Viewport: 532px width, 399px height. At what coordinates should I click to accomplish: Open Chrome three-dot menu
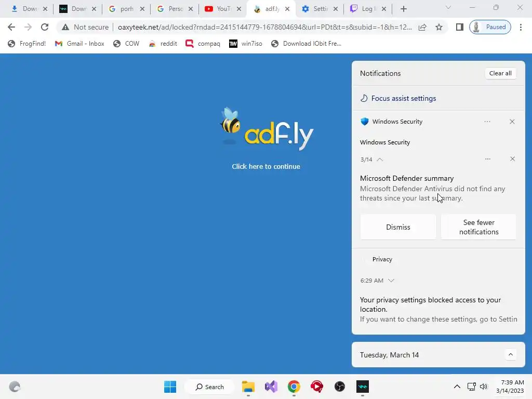point(521,27)
